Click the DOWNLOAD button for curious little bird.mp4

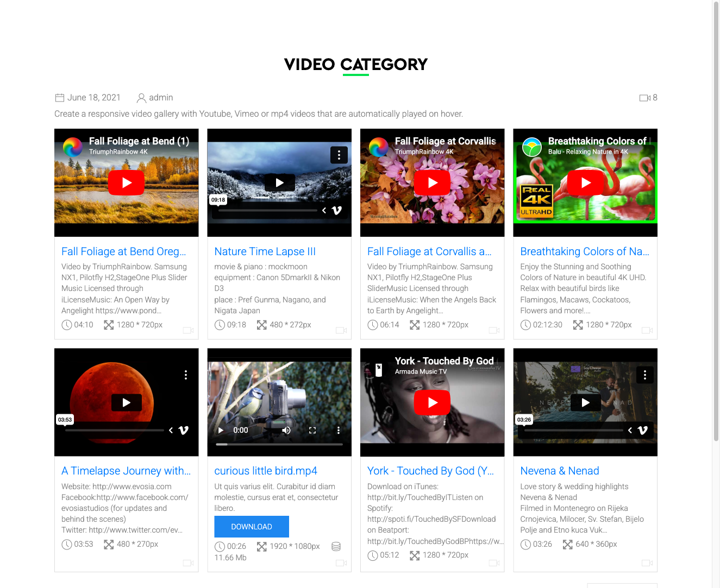(x=251, y=526)
